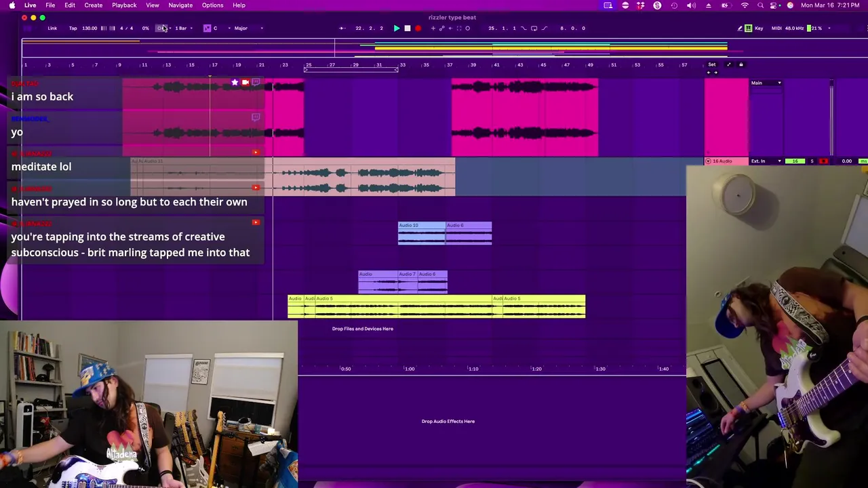This screenshot has height=488, width=868.
Task: Toggle the computer MIDI keyboard icon
Action: 749,28
